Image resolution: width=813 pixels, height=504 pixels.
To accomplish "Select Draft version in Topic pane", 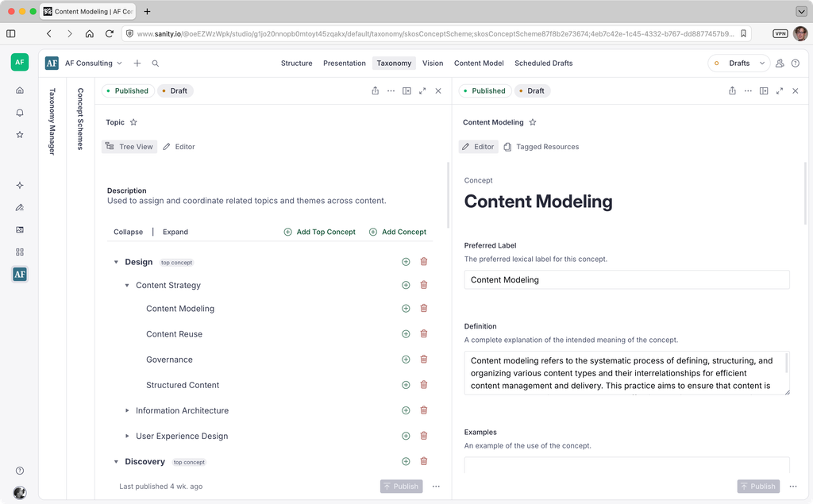I will pyautogui.click(x=175, y=90).
